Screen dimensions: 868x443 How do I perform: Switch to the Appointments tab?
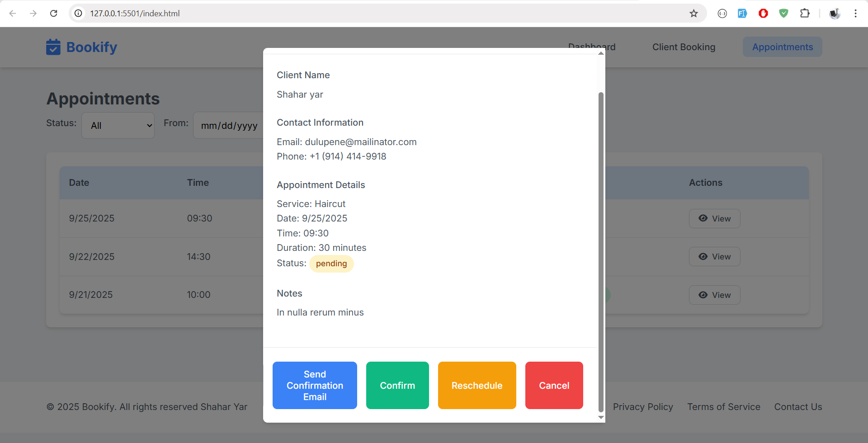pos(782,47)
